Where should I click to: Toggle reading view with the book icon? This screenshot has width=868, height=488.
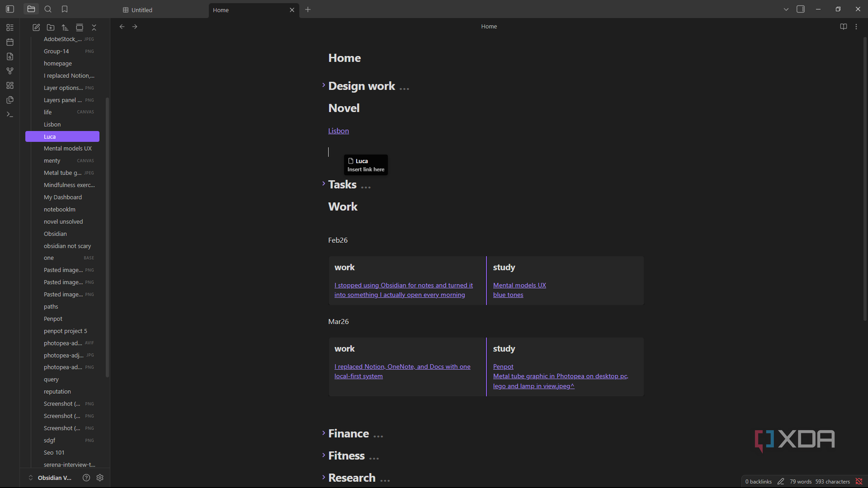[x=843, y=26]
